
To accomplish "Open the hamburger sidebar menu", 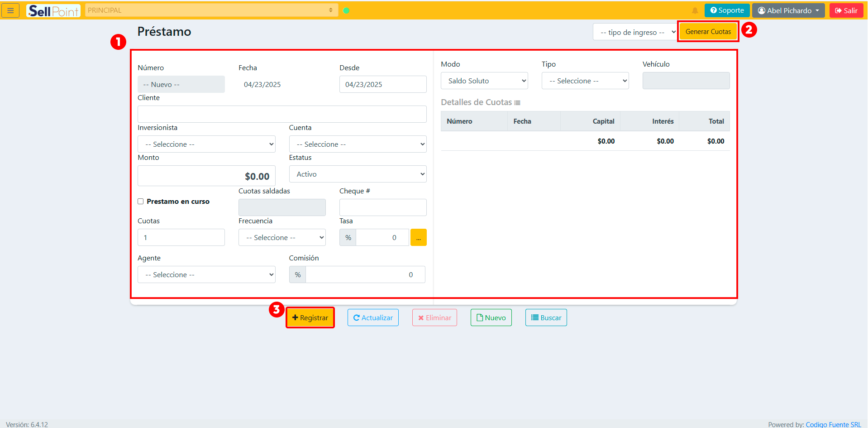I will point(10,10).
